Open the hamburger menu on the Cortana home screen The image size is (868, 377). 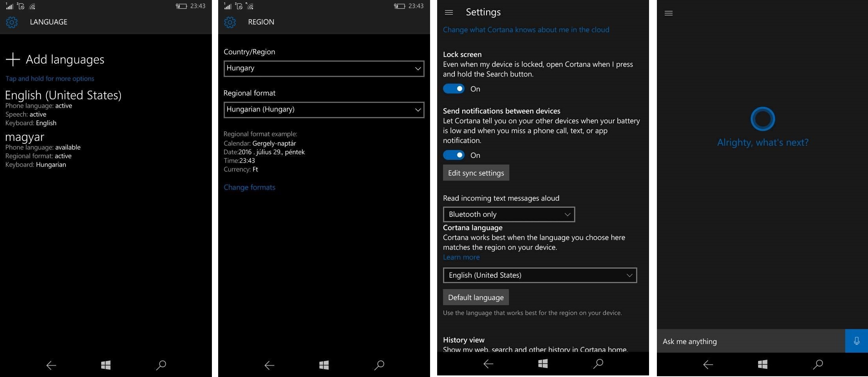coord(669,13)
